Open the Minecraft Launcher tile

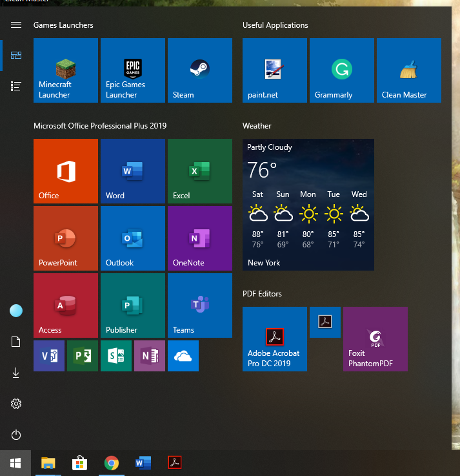(x=66, y=70)
